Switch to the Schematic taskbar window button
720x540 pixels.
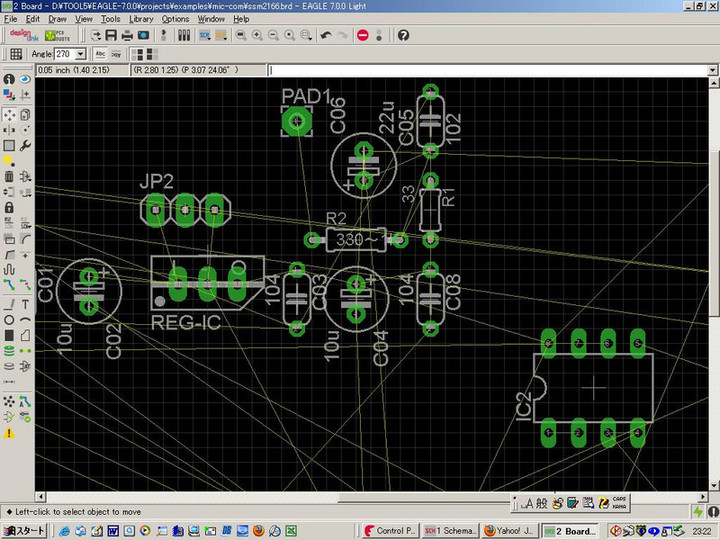(x=448, y=530)
